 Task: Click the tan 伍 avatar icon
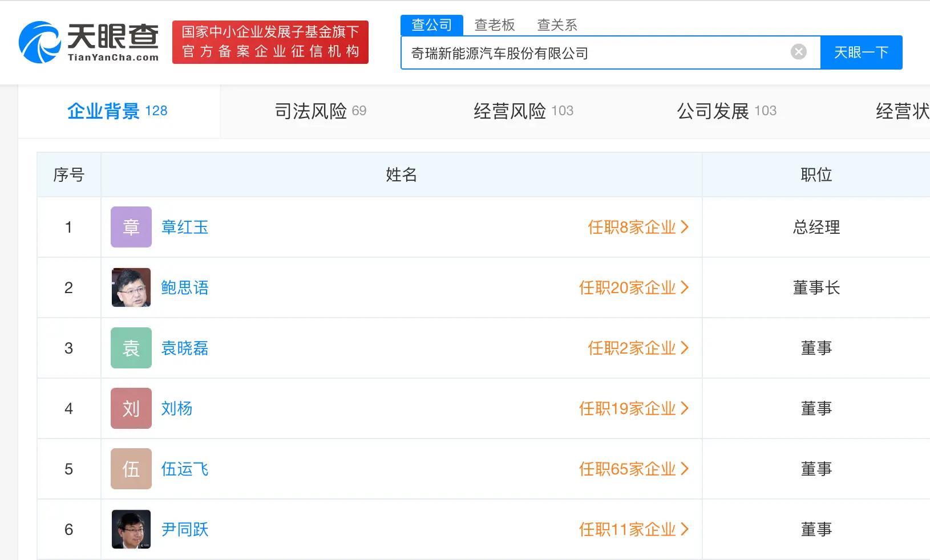point(131,469)
